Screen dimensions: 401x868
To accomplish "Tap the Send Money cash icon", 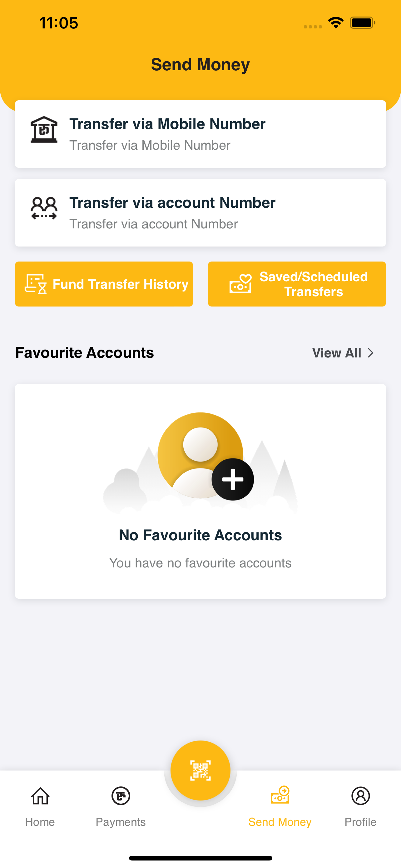I will [280, 795].
